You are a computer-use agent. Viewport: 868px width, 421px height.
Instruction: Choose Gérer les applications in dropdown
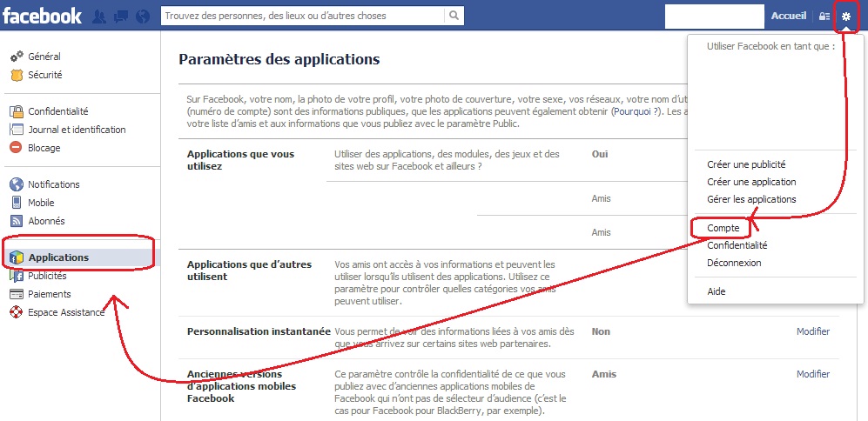[751, 198]
